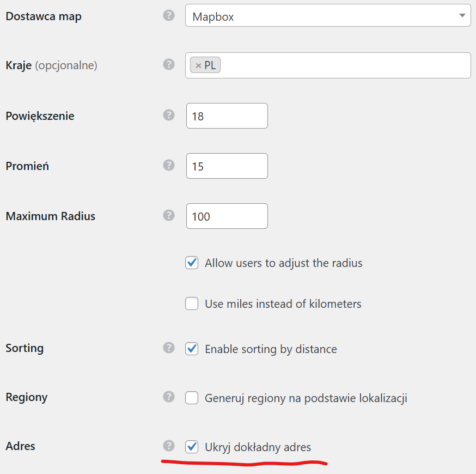Click the Powiększenie input with value 18
The height and width of the screenshot is (474, 476).
[227, 116]
